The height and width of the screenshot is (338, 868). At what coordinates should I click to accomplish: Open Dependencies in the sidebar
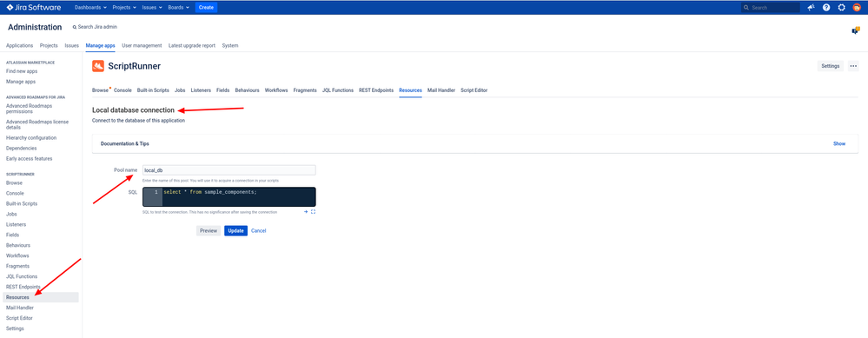coord(22,149)
